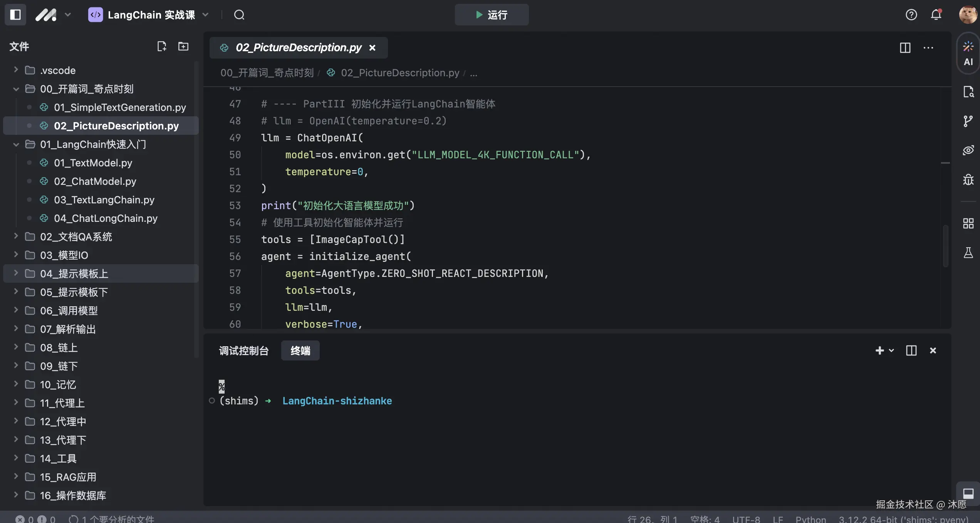Select the 终端 tab

[300, 350]
